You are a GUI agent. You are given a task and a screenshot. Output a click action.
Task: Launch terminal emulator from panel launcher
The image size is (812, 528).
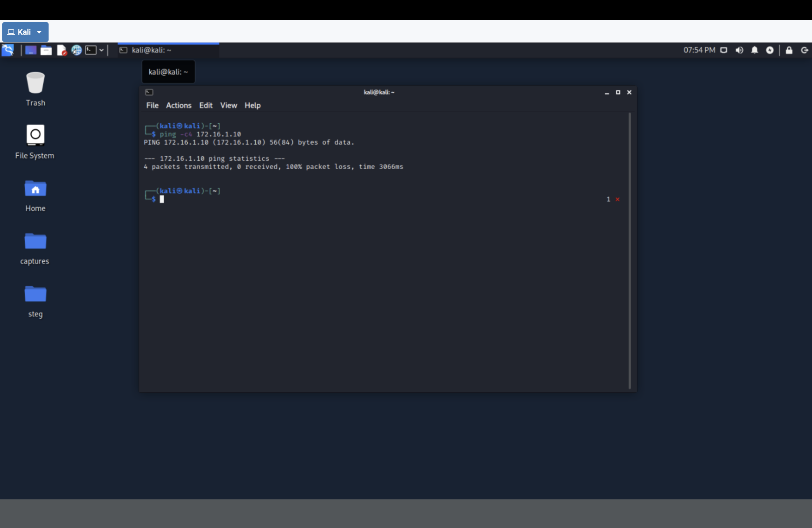tap(91, 50)
